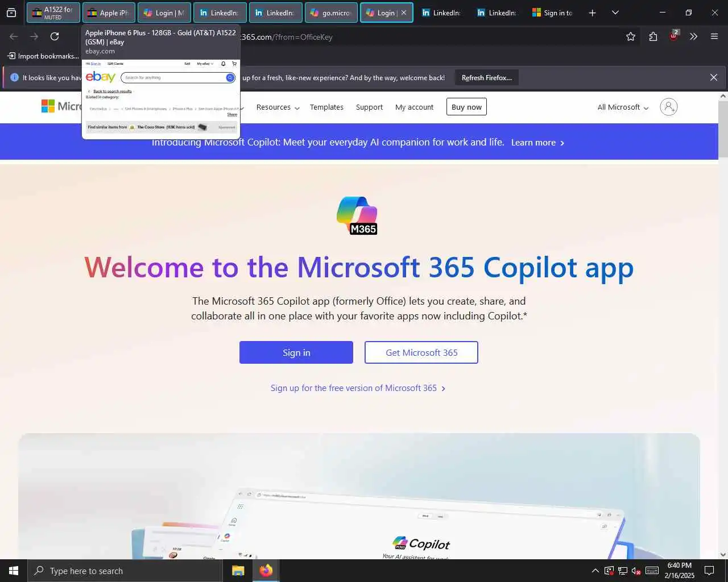The width and height of the screenshot is (728, 582).
Task: Bookmark this page with the star icon
Action: (631, 36)
